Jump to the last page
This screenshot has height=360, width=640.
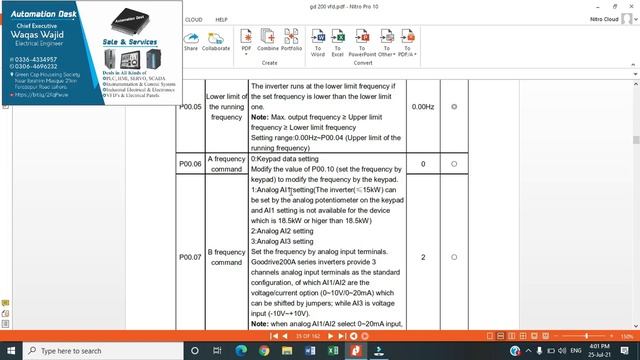342,336
